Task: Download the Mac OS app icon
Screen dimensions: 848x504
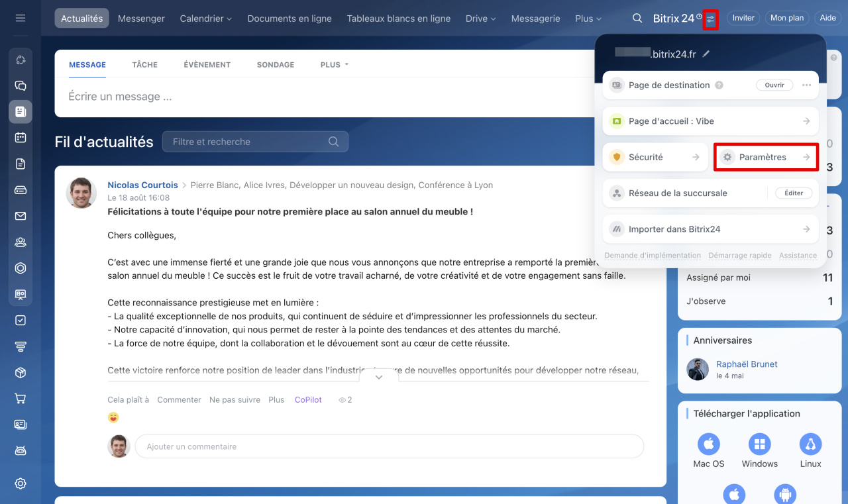Action: 709,444
